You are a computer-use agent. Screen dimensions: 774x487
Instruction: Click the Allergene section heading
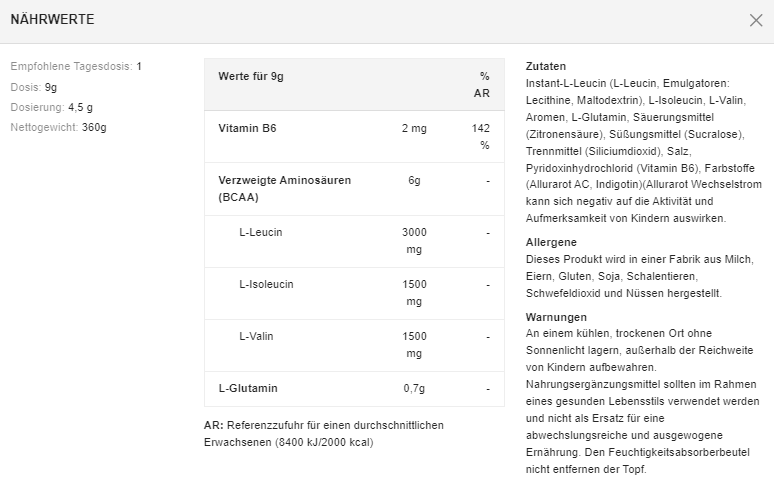[x=551, y=242]
